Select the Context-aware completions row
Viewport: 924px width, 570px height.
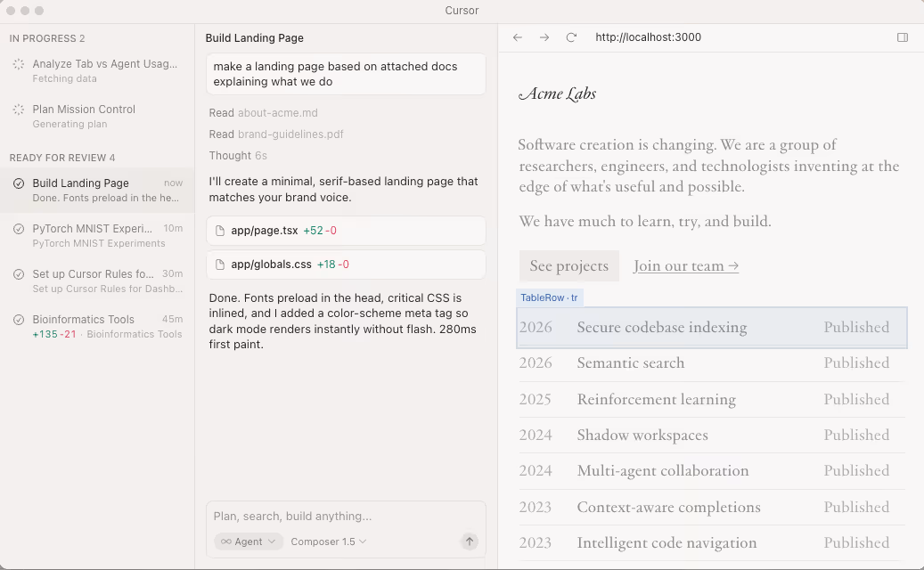[x=712, y=508]
